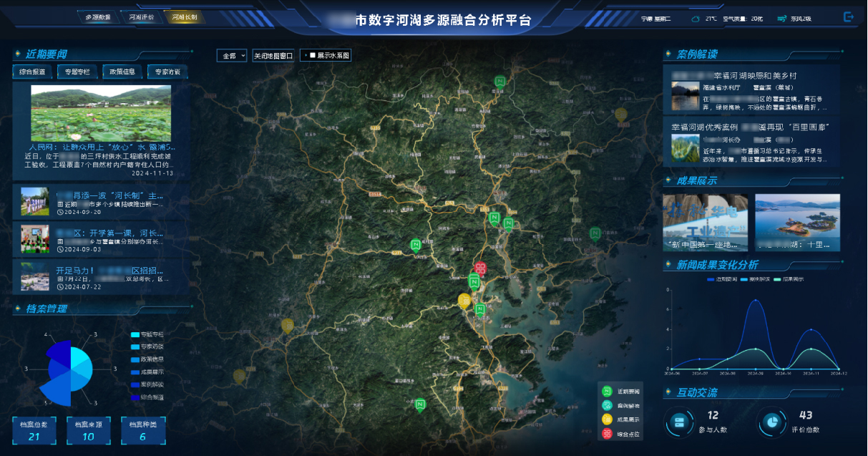Click the red 综合点位 marker on map
The width and height of the screenshot is (868, 456).
481,269
